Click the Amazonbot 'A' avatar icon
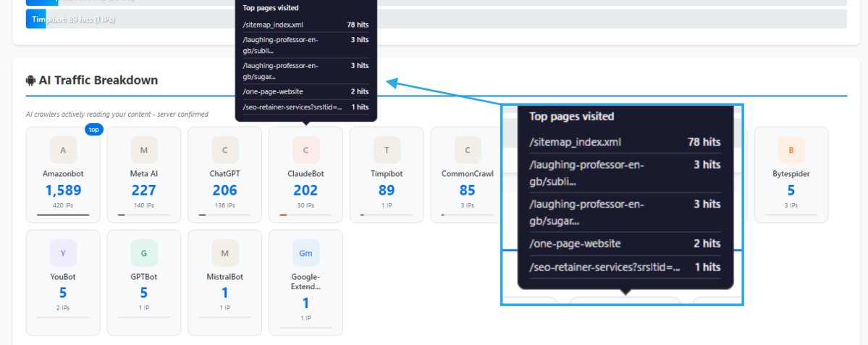The image size is (868, 345). [x=63, y=150]
